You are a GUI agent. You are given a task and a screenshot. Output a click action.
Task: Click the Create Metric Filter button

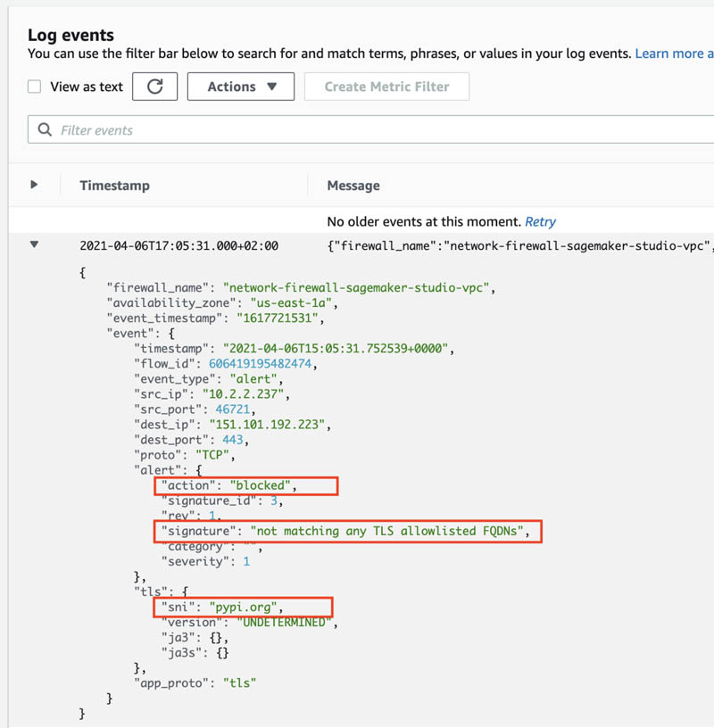pos(386,87)
